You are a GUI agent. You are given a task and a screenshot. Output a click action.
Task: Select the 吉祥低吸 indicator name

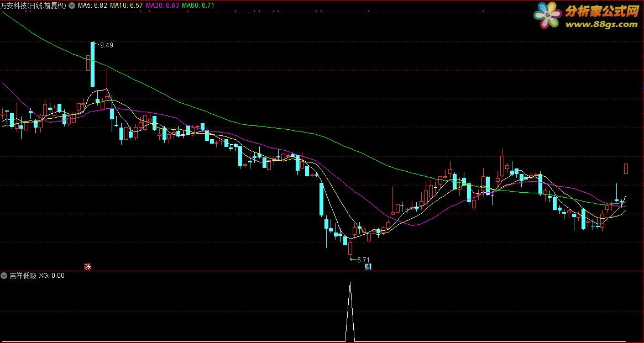click(x=23, y=276)
